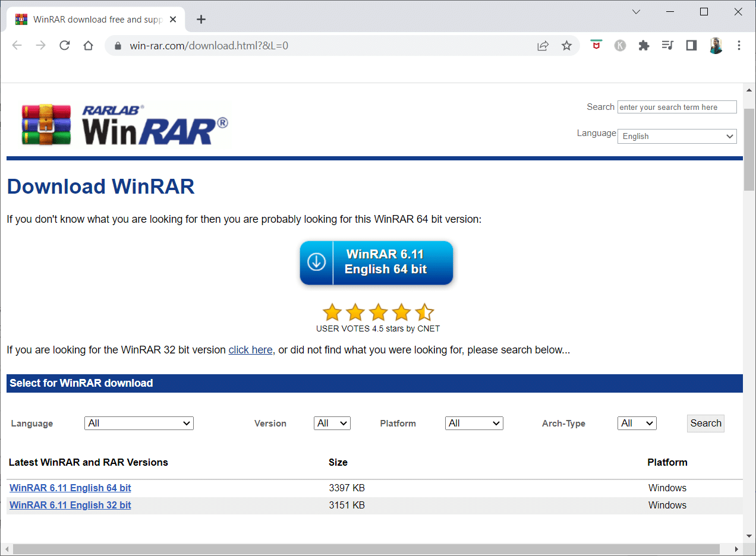Switch to the WinRAR download tab
The image size is (756, 556).
(x=96, y=19)
